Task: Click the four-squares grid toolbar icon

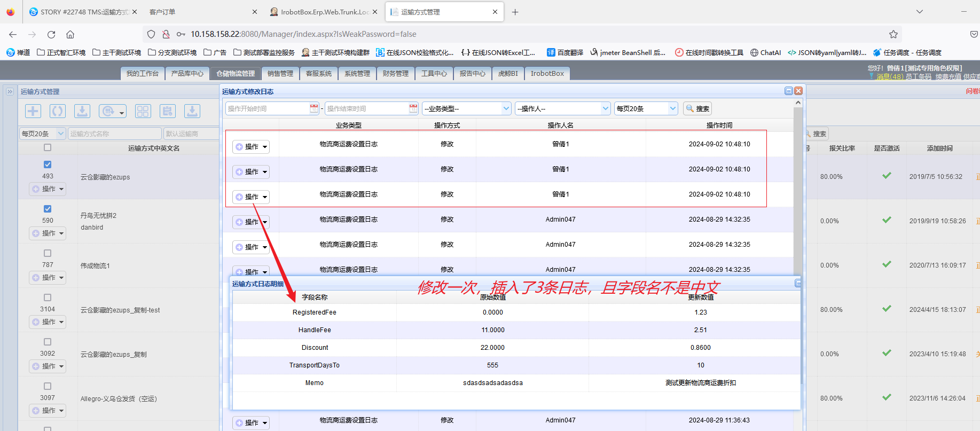Action: (143, 111)
